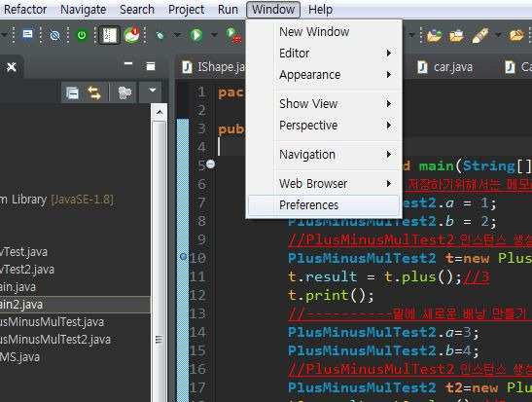532x402 pixels.
Task: Select the usMinusMulTest.java file
Action: (52, 322)
